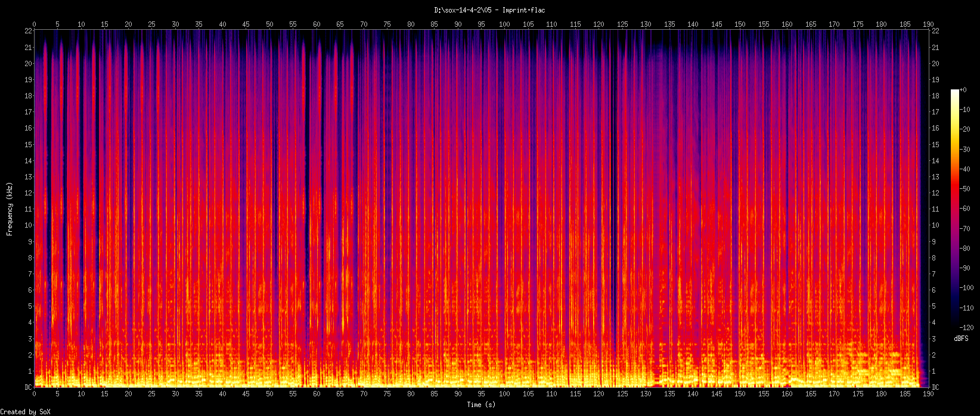The width and height of the screenshot is (980, 416).
Task: Click the '0' tick on the bottom time axis
Action: coord(35,395)
